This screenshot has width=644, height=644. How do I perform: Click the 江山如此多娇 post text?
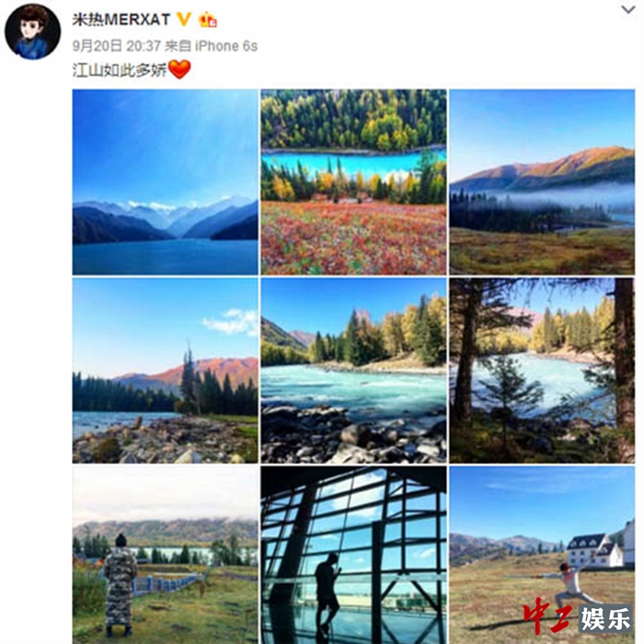click(x=120, y=70)
